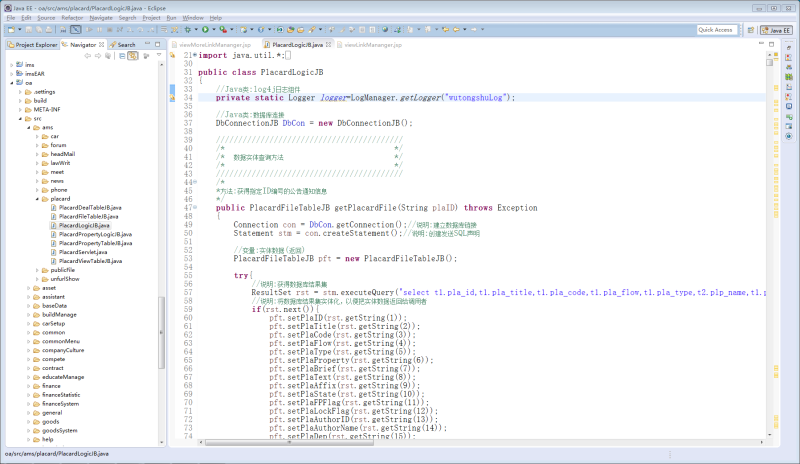Click the Quick Access search field
This screenshot has height=464, width=800.
(x=717, y=30)
